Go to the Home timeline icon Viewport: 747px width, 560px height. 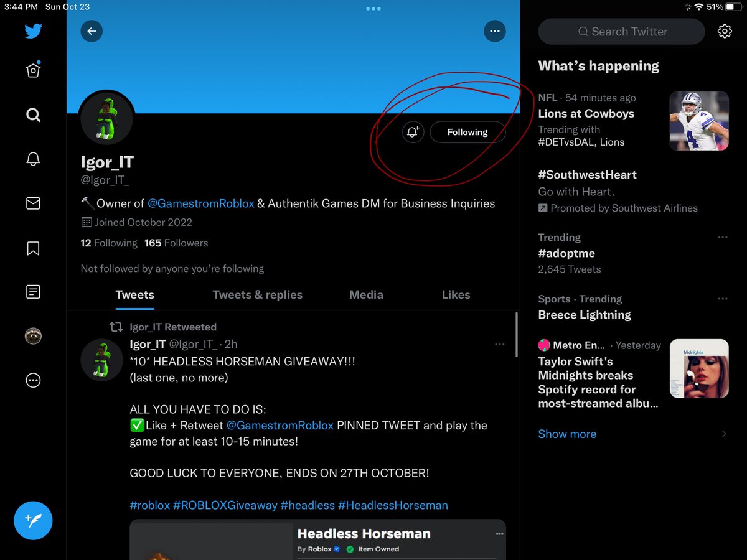pyautogui.click(x=33, y=70)
